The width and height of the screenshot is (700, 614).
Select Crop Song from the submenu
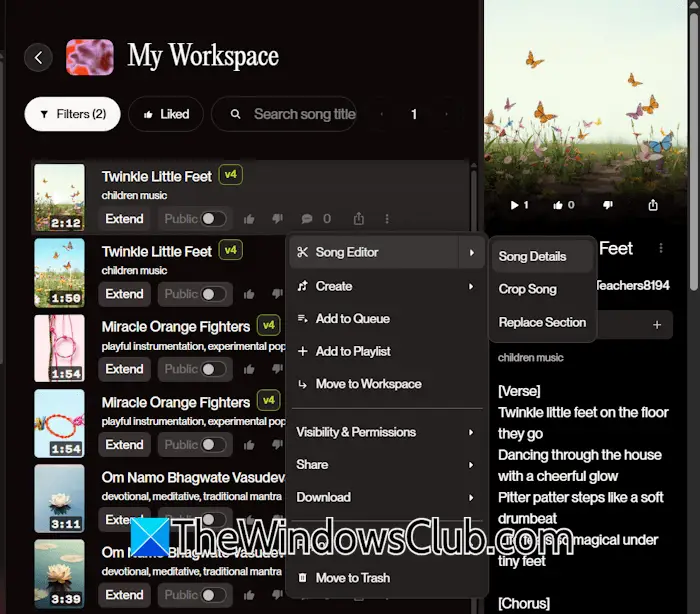pos(528,289)
